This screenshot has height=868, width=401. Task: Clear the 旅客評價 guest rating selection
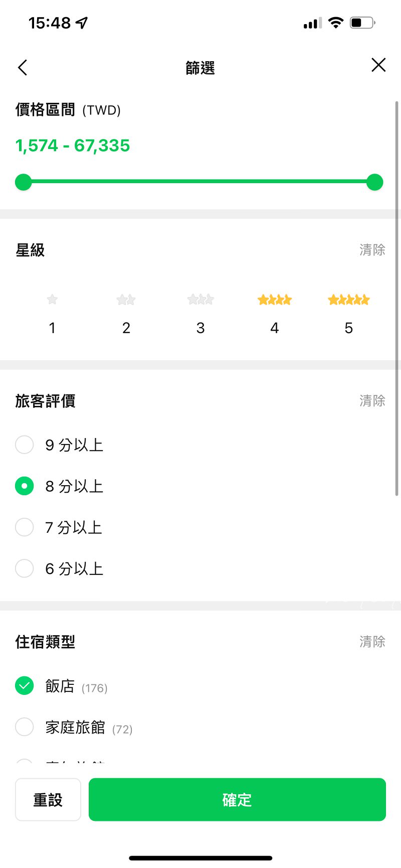pyautogui.click(x=372, y=401)
